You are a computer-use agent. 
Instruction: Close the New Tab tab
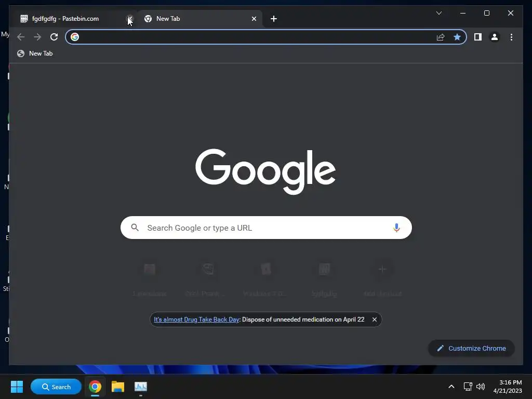254,19
